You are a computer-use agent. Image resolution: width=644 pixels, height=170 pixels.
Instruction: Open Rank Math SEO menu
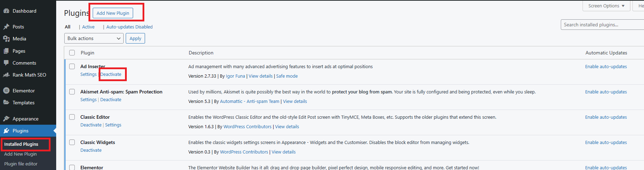(29, 75)
